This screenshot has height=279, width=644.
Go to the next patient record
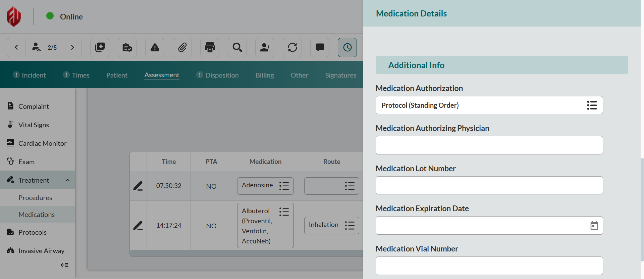72,47
